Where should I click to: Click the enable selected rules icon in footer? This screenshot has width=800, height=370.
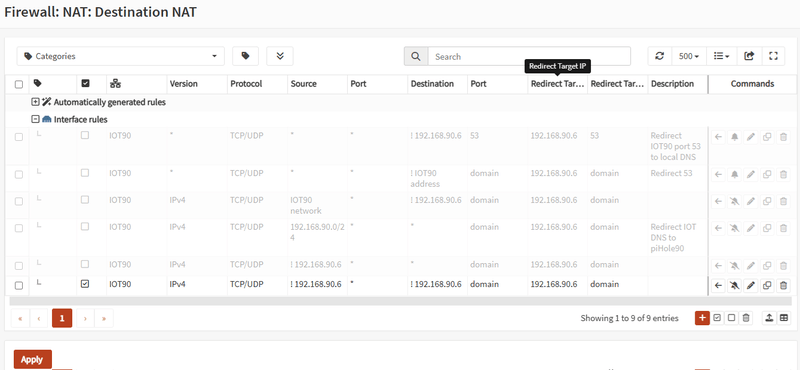click(x=717, y=318)
